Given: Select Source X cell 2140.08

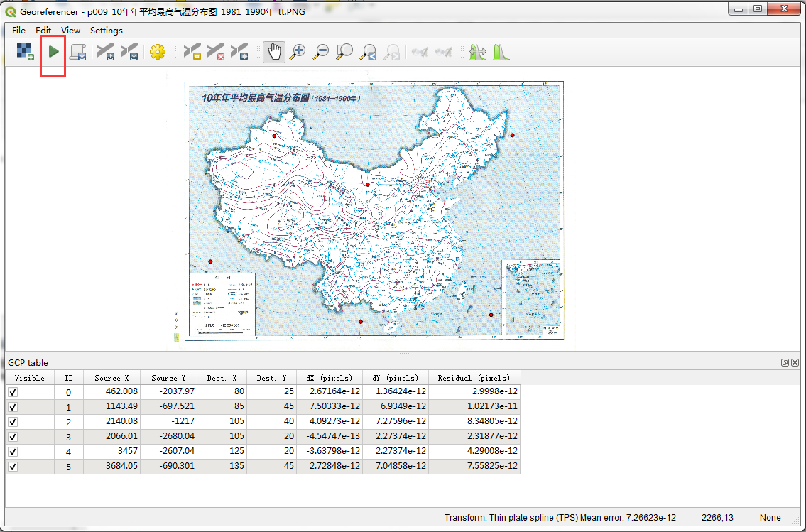Looking at the screenshot, I should coord(111,421).
